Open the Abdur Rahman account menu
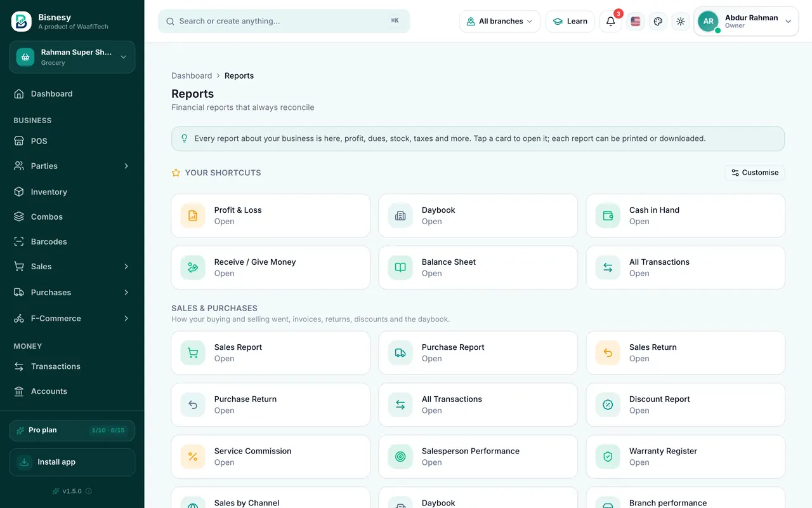 coord(746,22)
